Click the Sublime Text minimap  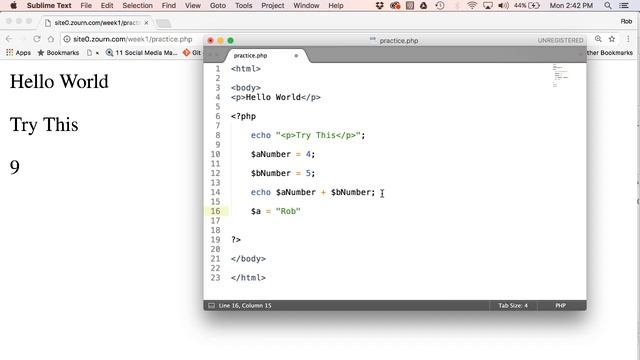point(560,76)
